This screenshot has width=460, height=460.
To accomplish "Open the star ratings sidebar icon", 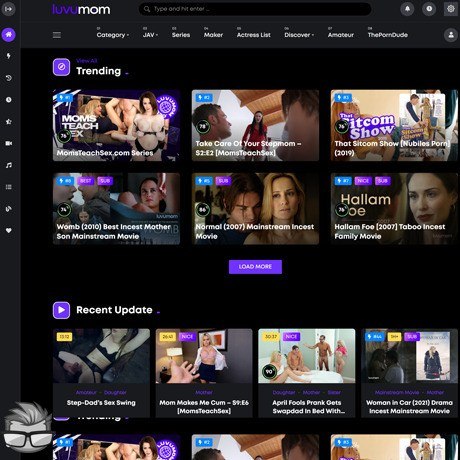I will (9, 122).
